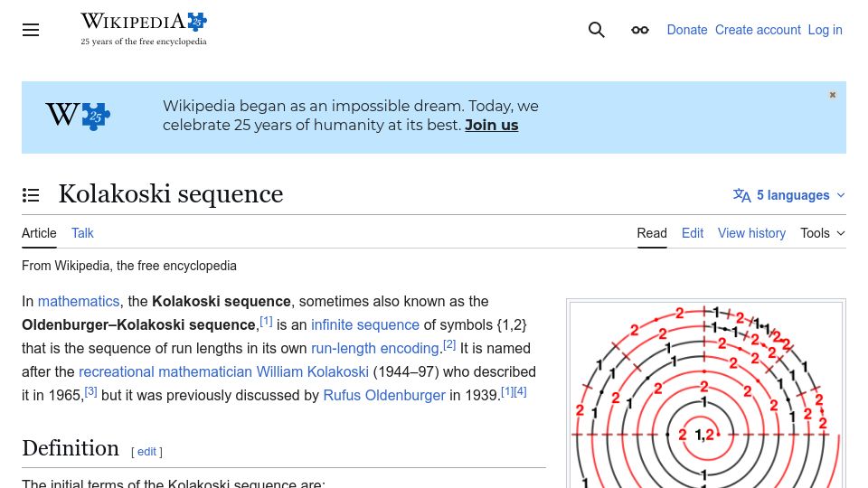
Task: Open the appearance glasses icon
Action: pos(640,30)
